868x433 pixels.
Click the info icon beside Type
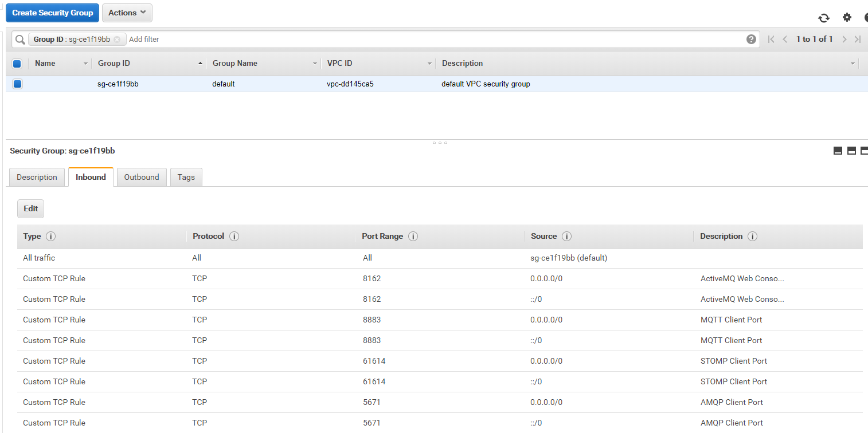pos(50,237)
